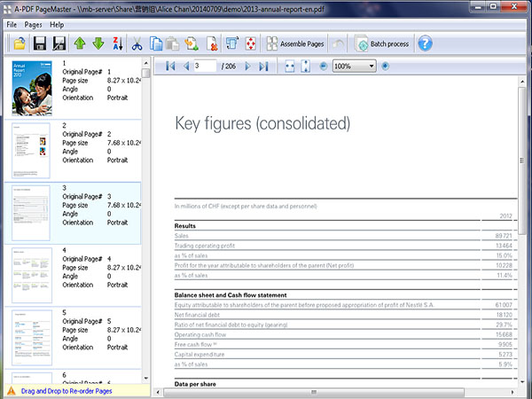This screenshot has height=399, width=532.
Task: Move page down with green down arrow
Action: 98,43
